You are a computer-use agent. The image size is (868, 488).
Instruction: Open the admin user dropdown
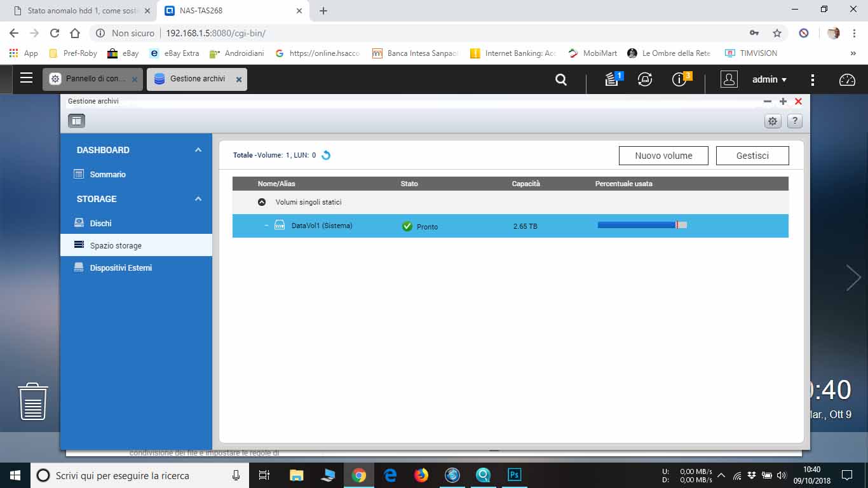pos(769,79)
